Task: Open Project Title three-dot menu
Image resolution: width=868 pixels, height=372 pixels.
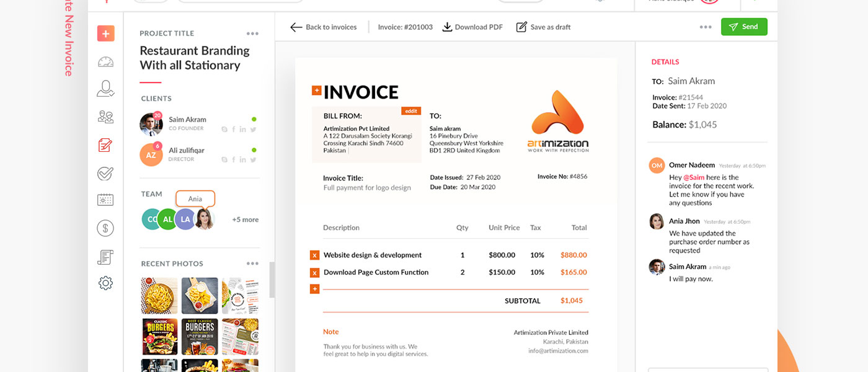Action: [x=252, y=33]
